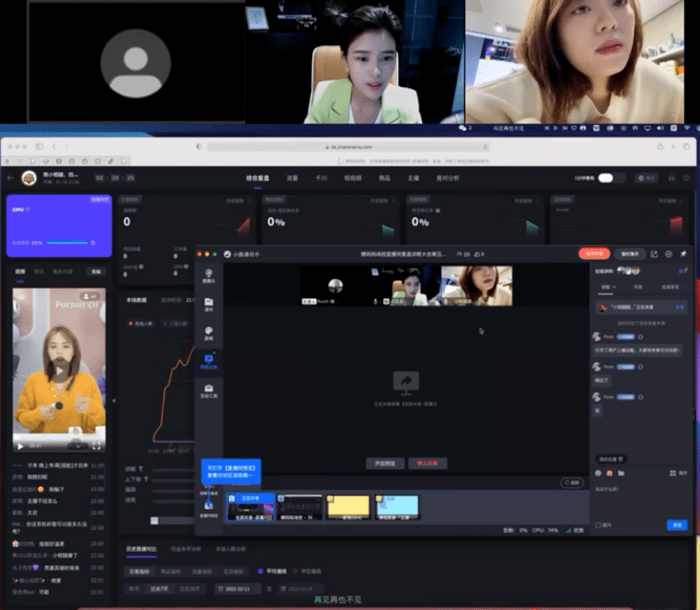
Task: Click the grid icon in chat toolbar
Action: tap(673, 473)
